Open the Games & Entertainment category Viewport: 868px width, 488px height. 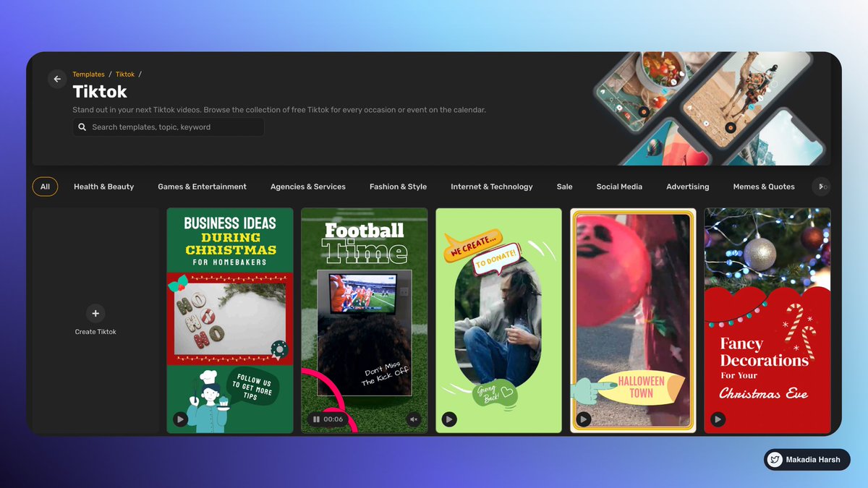[x=202, y=187]
